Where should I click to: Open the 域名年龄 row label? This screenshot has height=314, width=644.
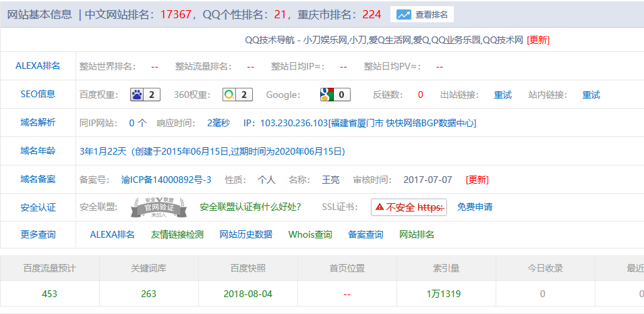[x=38, y=151]
